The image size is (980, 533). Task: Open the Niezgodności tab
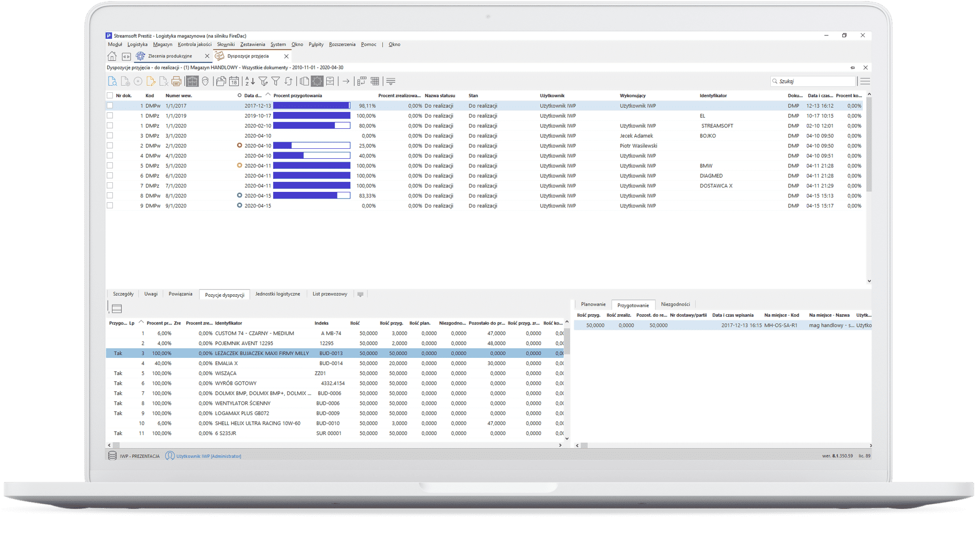pyautogui.click(x=675, y=304)
